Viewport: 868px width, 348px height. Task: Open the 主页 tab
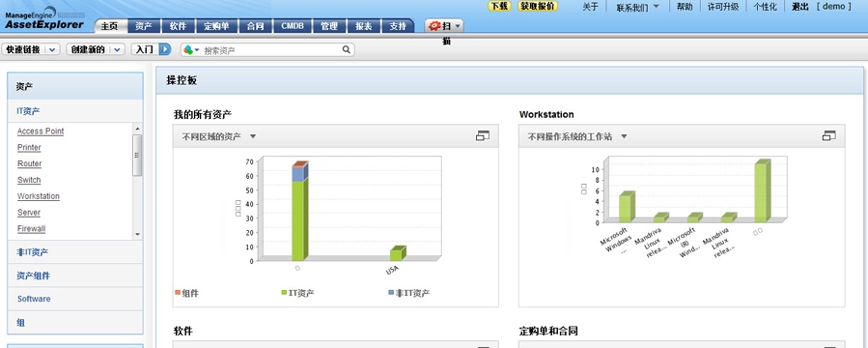coord(111,26)
